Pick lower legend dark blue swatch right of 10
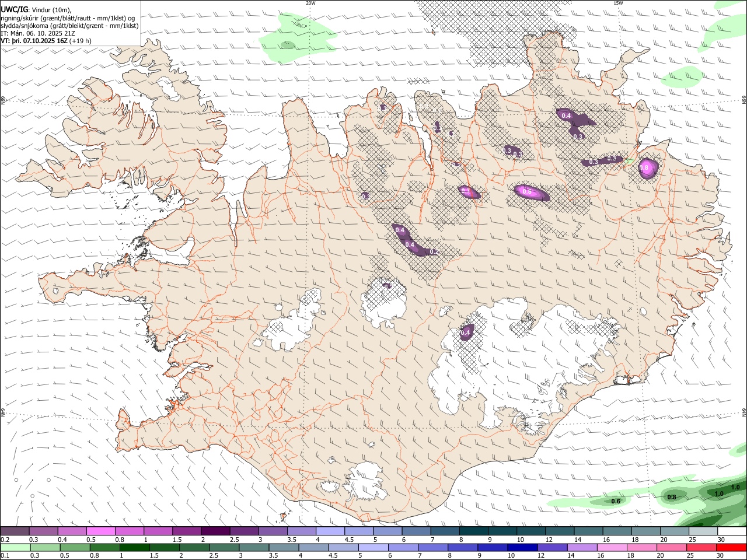 pyautogui.click(x=522, y=548)
